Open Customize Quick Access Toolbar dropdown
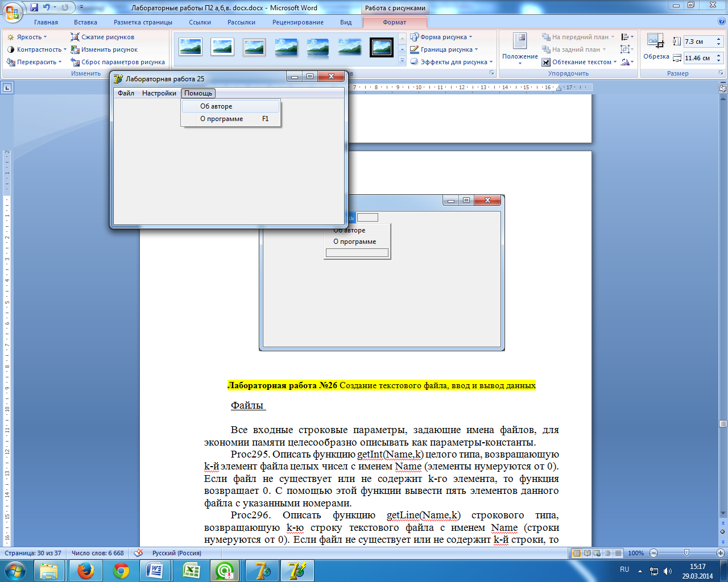 pyautogui.click(x=81, y=7)
